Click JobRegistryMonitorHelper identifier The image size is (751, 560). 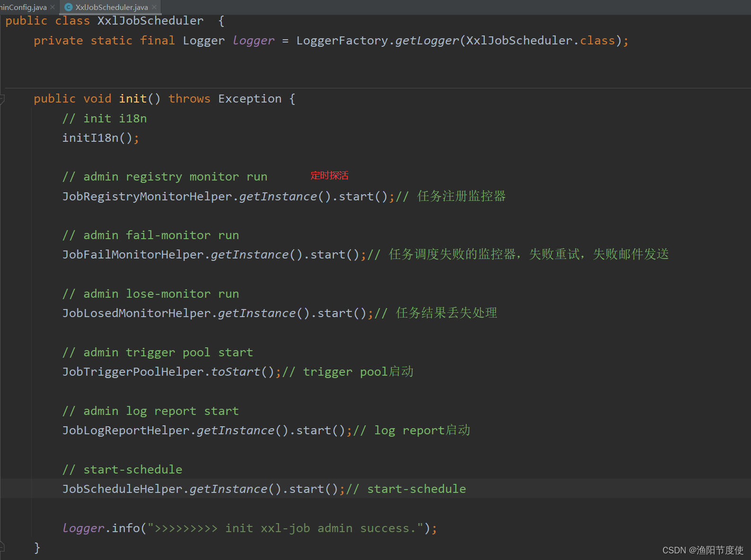[147, 196]
